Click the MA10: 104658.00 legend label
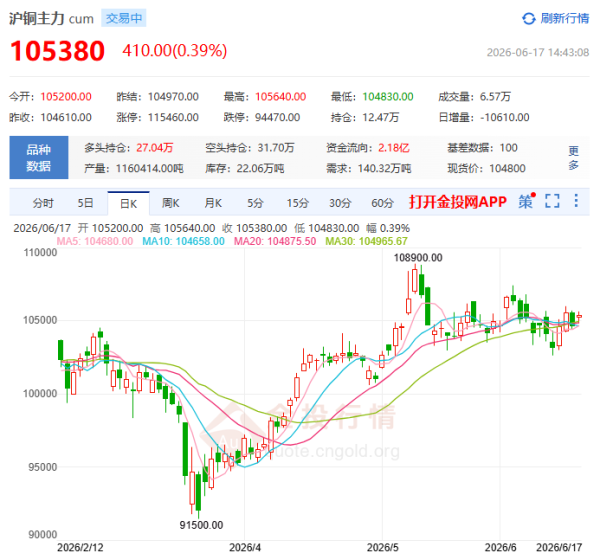This screenshot has width=600, height=553. [183, 241]
